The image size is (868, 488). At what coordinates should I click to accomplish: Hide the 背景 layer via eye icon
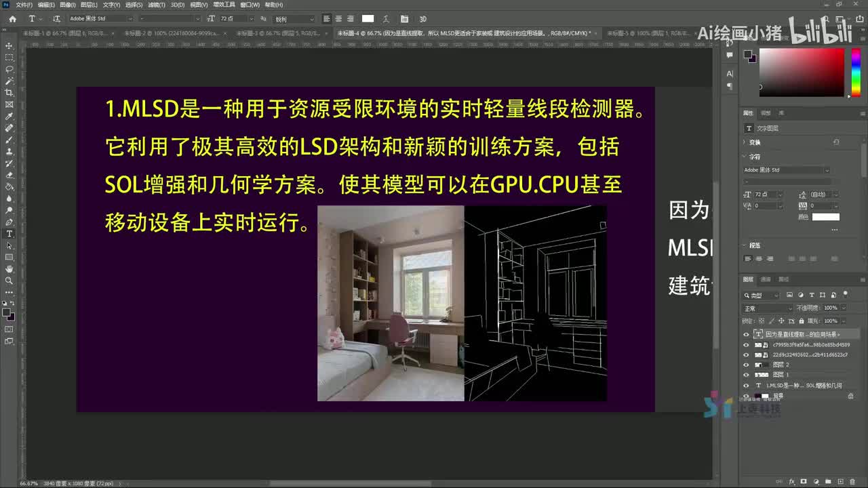747,396
